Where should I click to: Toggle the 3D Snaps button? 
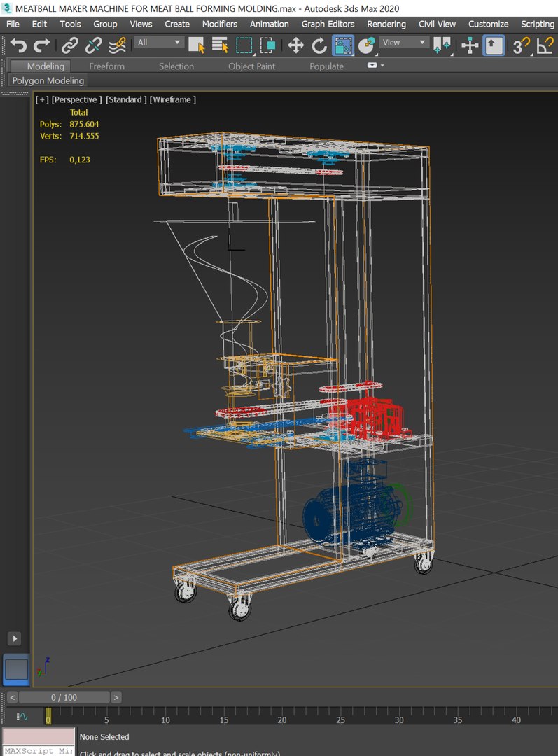click(x=522, y=45)
